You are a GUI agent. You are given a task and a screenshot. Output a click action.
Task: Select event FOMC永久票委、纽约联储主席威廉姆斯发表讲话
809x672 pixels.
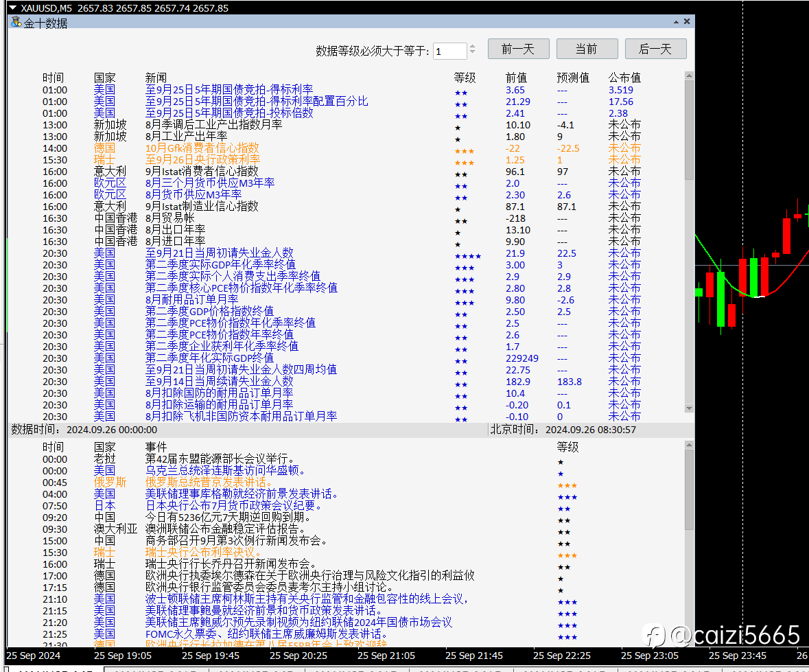309,634
